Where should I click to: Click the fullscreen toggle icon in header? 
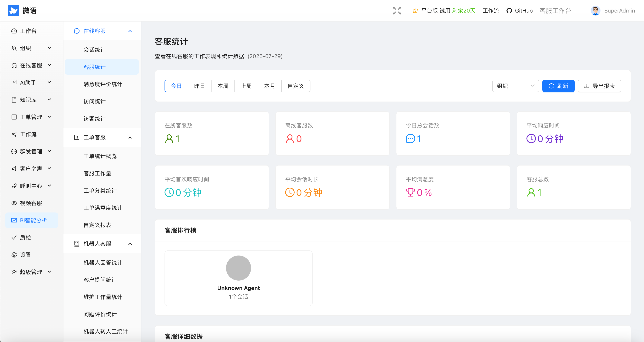[397, 11]
